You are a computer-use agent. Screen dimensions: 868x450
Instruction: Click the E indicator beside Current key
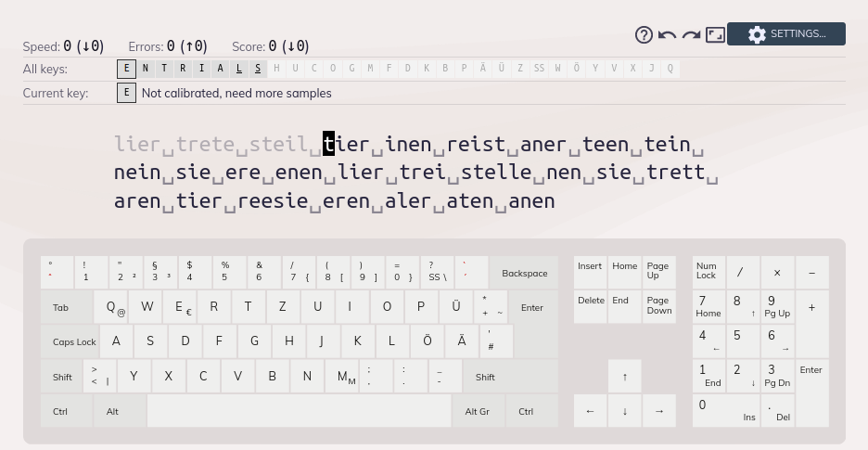pyautogui.click(x=126, y=93)
